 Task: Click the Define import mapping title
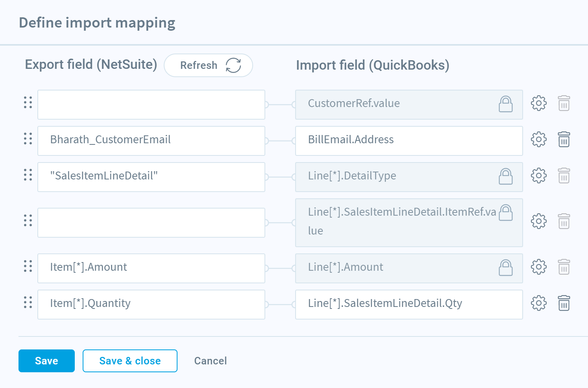pyautogui.click(x=97, y=23)
